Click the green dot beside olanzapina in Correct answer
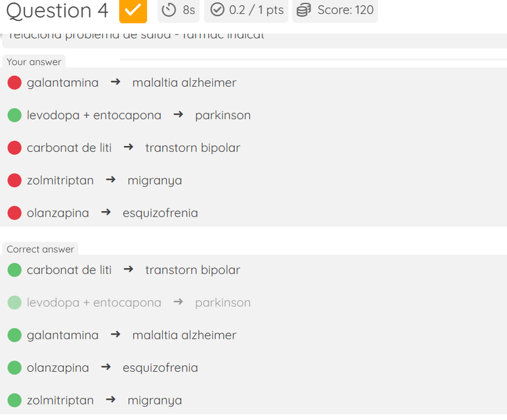This screenshot has height=420, width=507. pyautogui.click(x=14, y=367)
